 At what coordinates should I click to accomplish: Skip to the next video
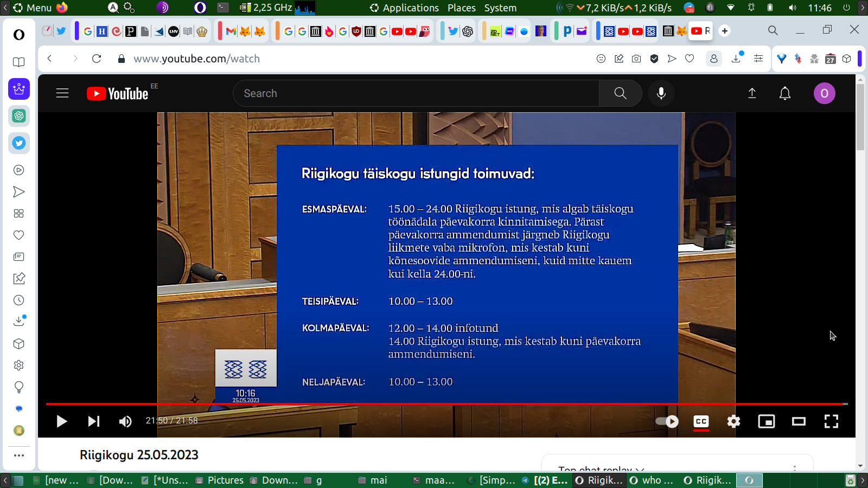[94, 421]
